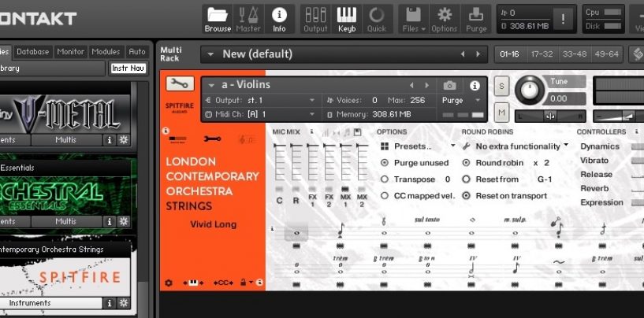Click info icon for Orchestral Essentials library
Screen dimensions: 644x318
point(110,221)
